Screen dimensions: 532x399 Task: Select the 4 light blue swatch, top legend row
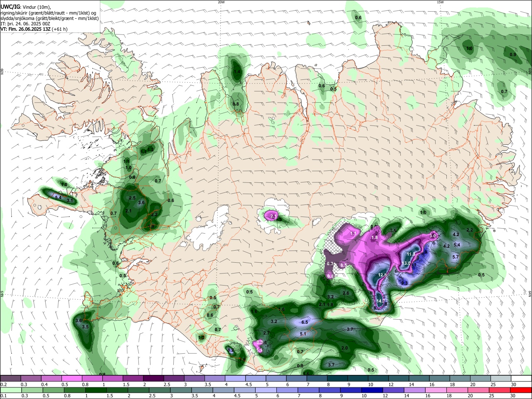pyautogui.click(x=234, y=379)
